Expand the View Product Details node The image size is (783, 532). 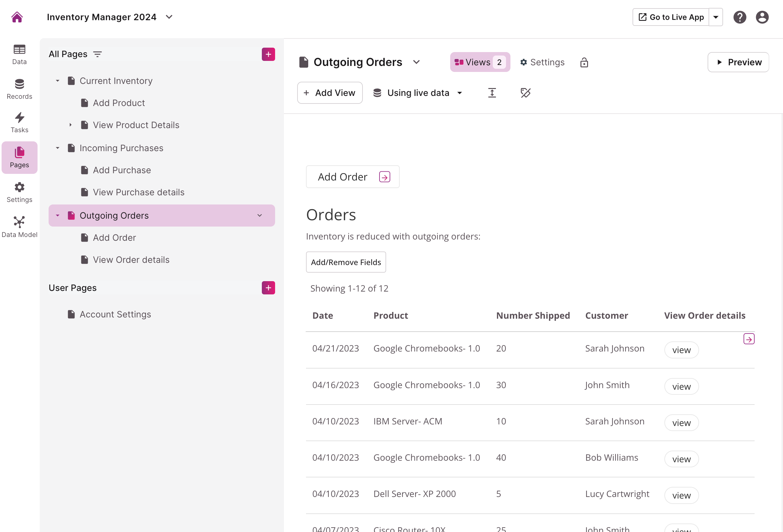[70, 125]
